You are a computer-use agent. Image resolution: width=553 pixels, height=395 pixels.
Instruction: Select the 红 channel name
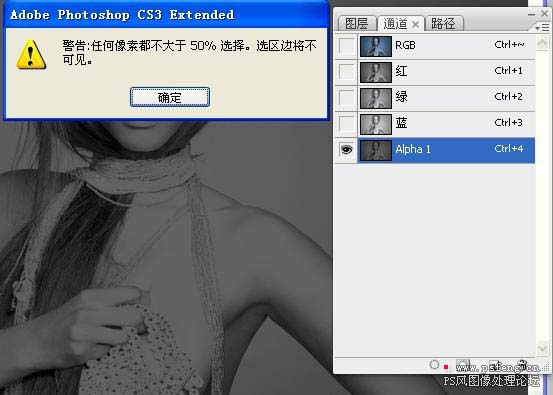tap(401, 71)
